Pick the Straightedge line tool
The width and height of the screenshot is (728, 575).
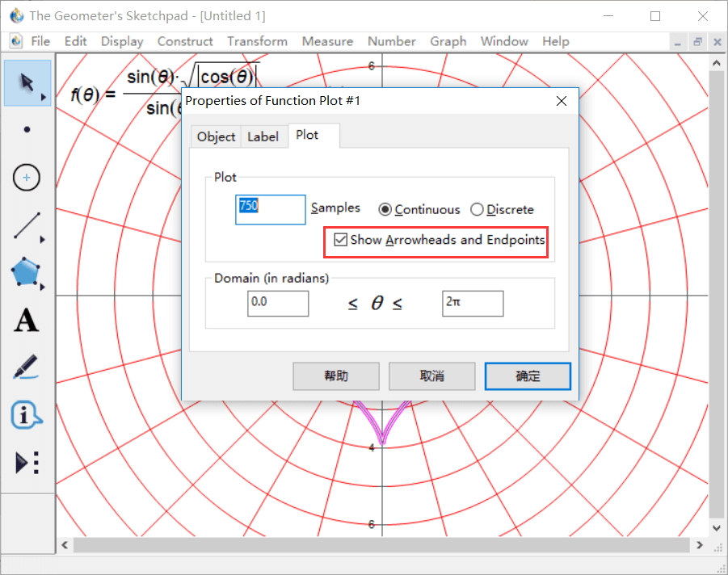(27, 226)
